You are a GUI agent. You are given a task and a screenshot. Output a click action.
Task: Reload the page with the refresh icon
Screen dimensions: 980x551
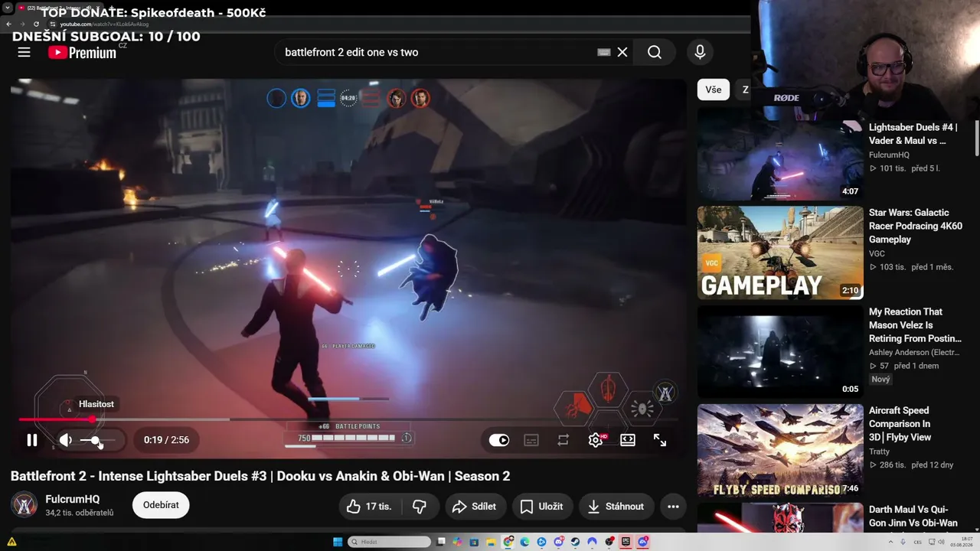coord(36,24)
